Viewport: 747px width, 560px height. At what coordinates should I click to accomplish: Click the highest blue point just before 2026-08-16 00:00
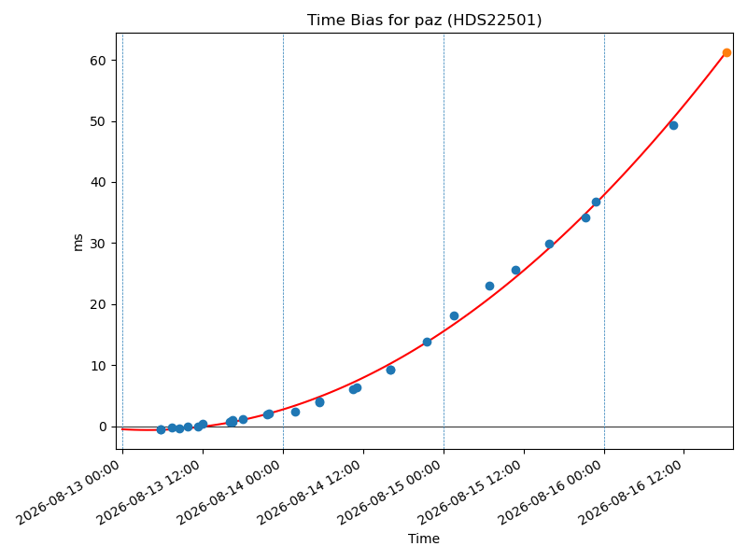pyautogui.click(x=596, y=202)
